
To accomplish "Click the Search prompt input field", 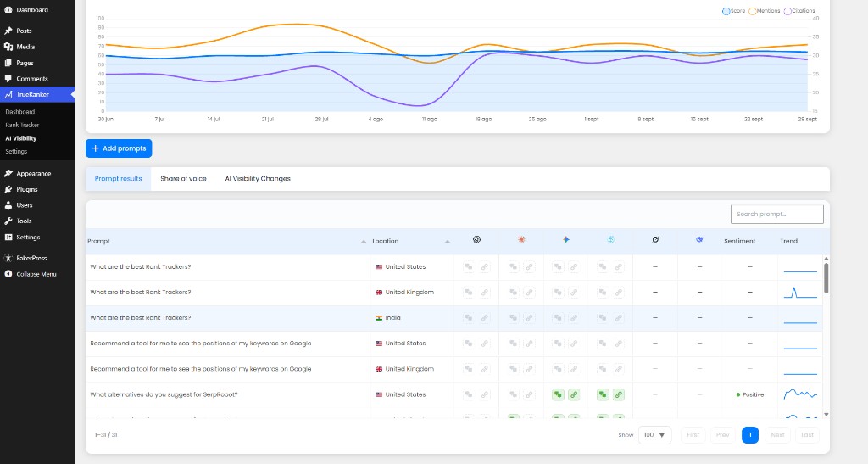I will pyautogui.click(x=776, y=215).
